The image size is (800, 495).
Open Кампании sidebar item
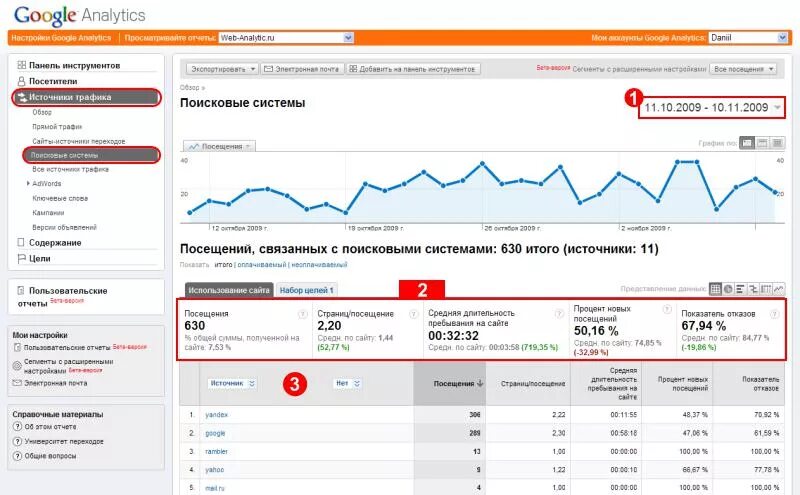(x=48, y=213)
